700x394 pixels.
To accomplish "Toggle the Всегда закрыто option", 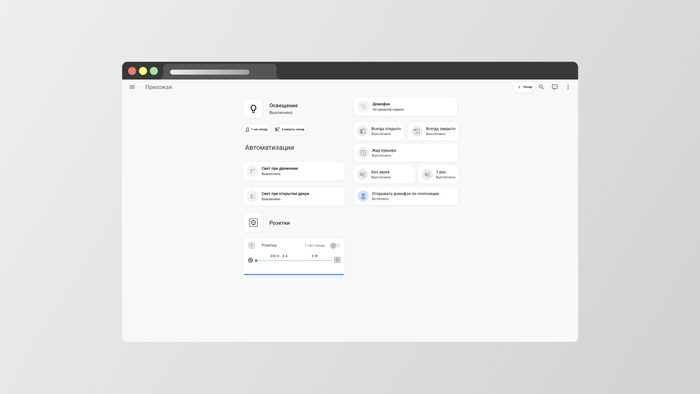I will click(433, 131).
